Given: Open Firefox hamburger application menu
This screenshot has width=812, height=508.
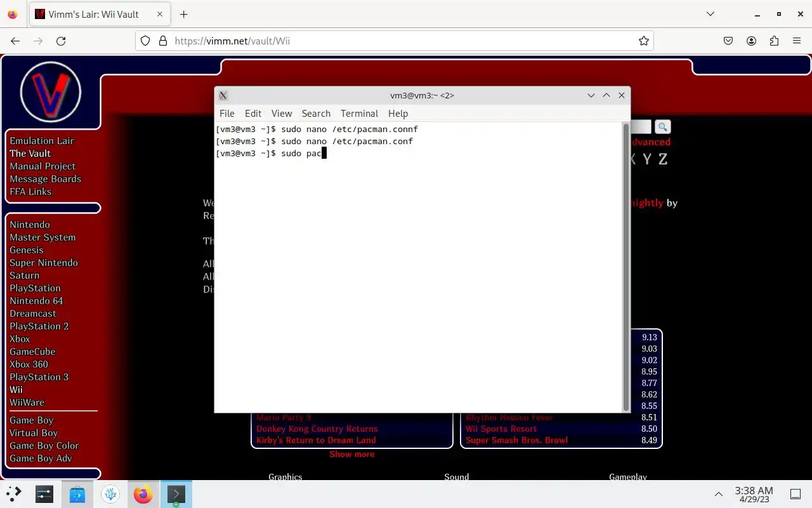Looking at the screenshot, I should 797,41.
